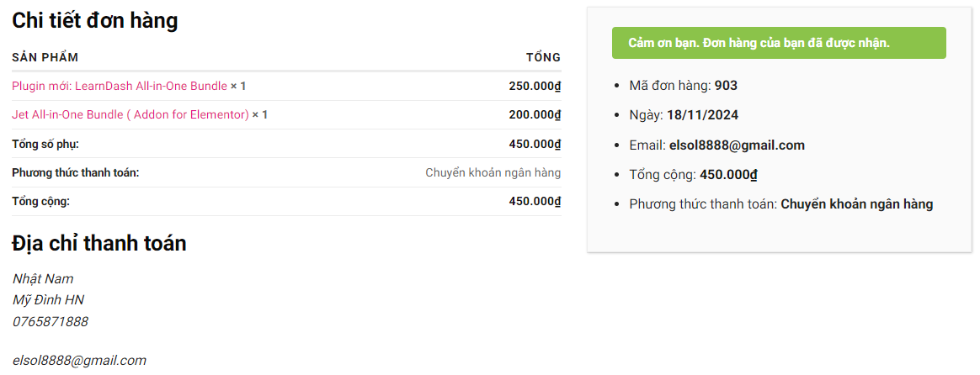Screen dimensions: 980x375
Task: Click the 250.000₫ LearnDash price
Action: pos(535,86)
